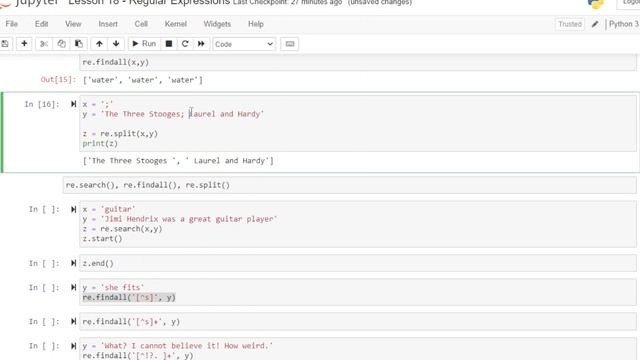Run cell In [16] using its run icon
The width and height of the screenshot is (640, 360).
click(x=73, y=104)
